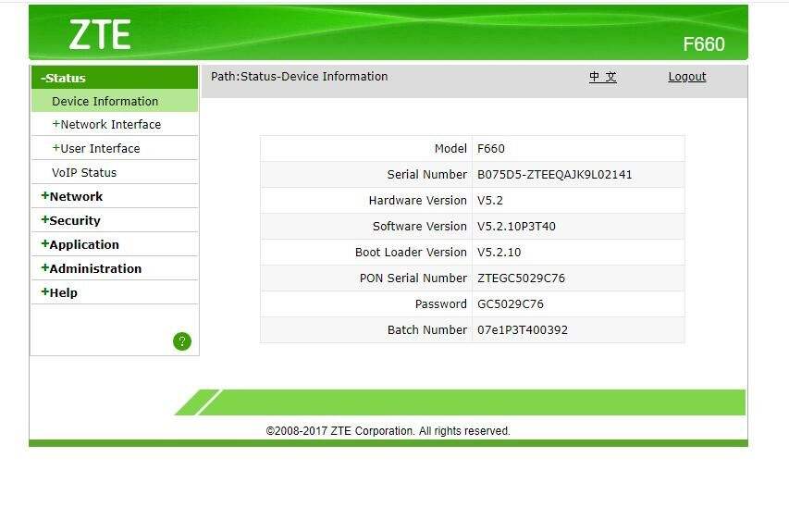Open the VoIP Status page
789x532 pixels.
(x=84, y=173)
